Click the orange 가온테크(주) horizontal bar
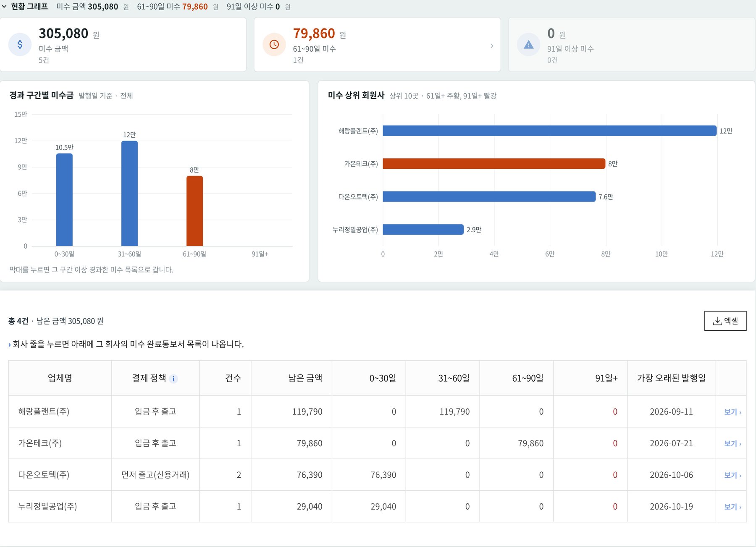This screenshot has width=756, height=547. [x=494, y=163]
